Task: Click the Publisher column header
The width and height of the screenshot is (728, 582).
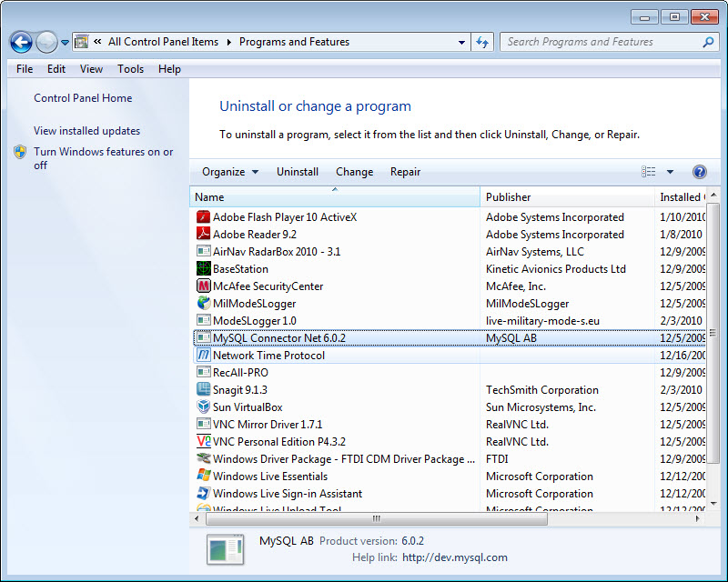Action: pyautogui.click(x=567, y=196)
